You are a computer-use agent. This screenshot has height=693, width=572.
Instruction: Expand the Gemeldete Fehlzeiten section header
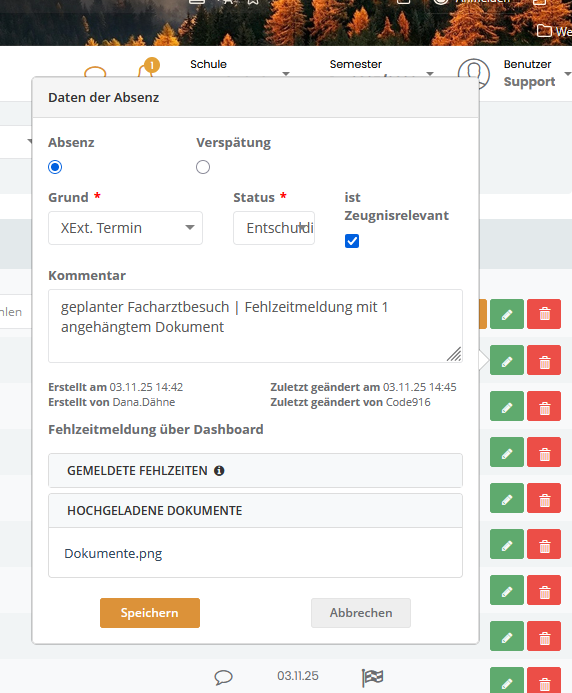click(255, 471)
